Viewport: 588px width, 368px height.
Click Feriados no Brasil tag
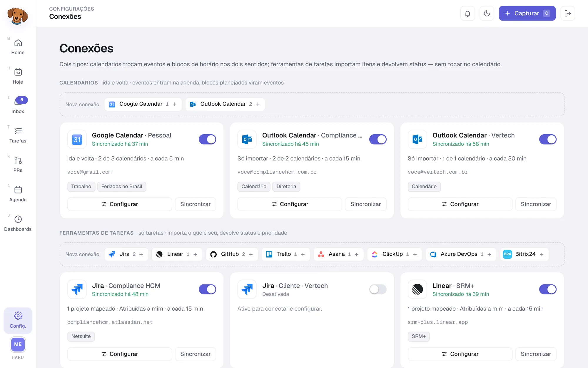coord(122,187)
